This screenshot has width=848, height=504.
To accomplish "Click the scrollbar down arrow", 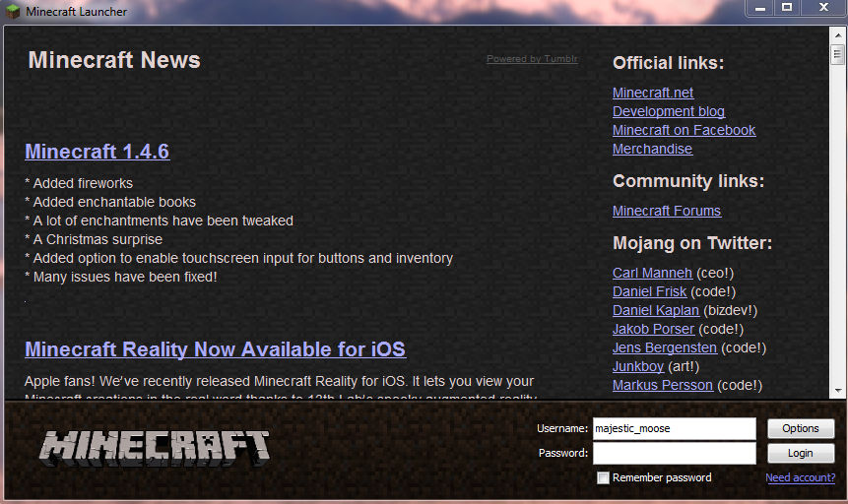I will [x=838, y=391].
